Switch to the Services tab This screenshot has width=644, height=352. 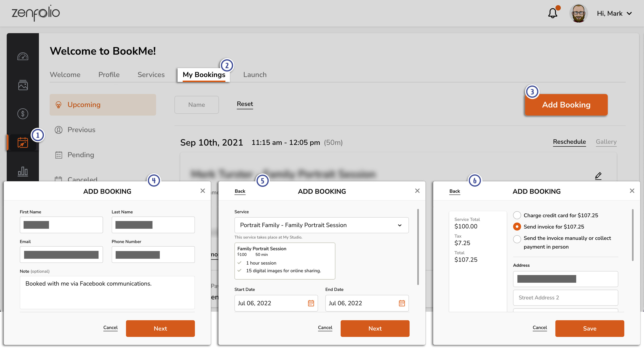[151, 74]
